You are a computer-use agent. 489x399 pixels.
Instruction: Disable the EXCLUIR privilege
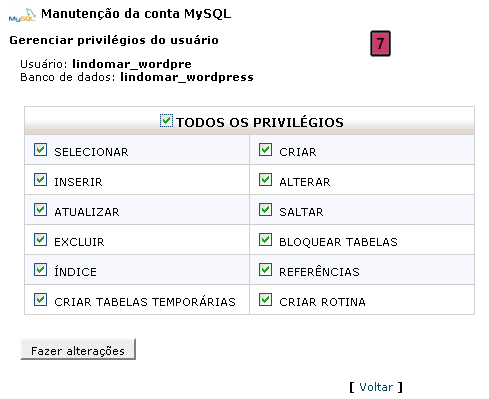click(x=40, y=240)
